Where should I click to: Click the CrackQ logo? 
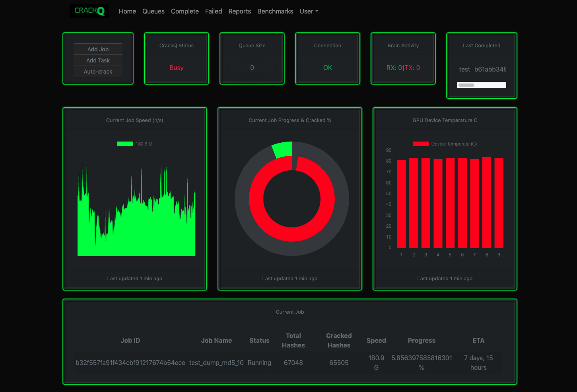coord(89,11)
